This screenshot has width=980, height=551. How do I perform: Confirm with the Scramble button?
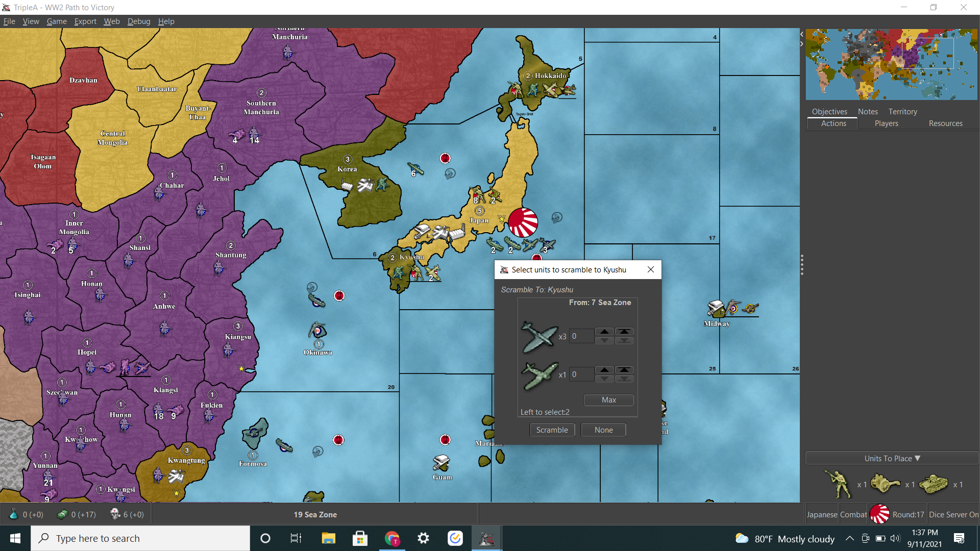(x=552, y=430)
